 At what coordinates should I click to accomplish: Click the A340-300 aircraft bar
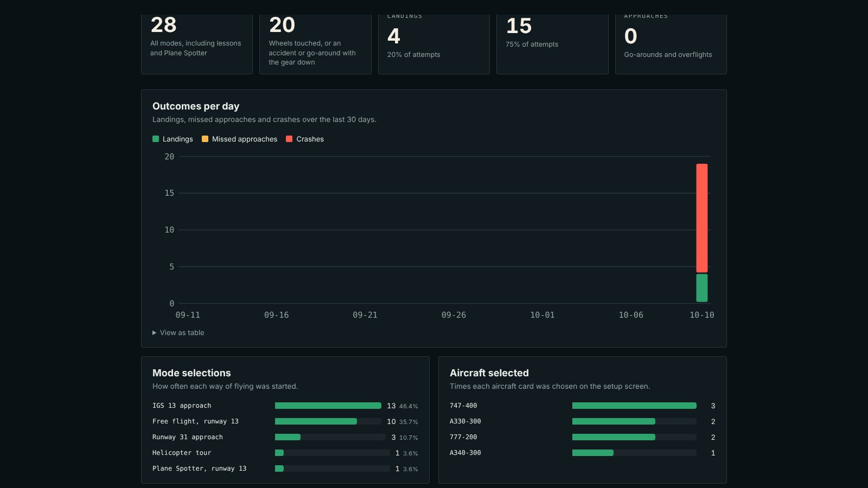(634, 453)
